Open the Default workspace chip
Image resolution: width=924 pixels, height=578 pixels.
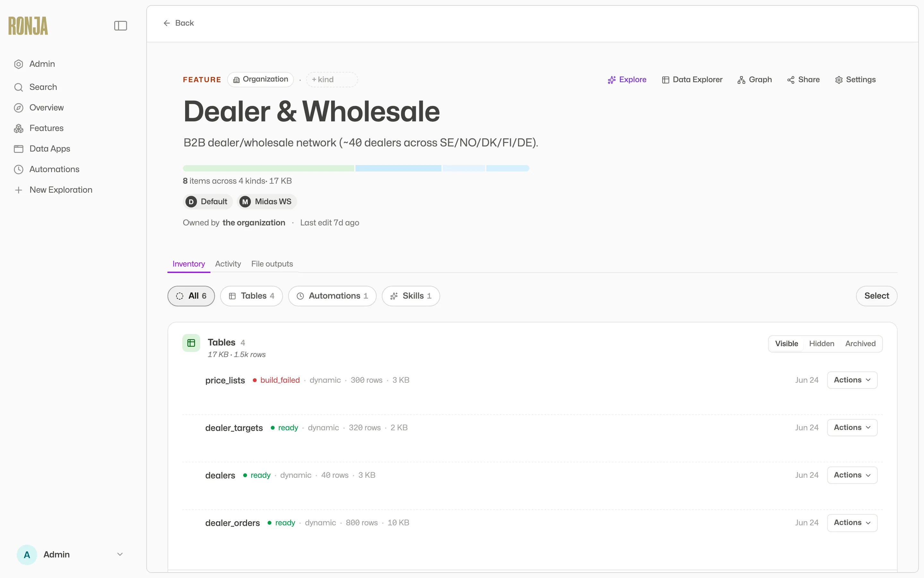208,202
